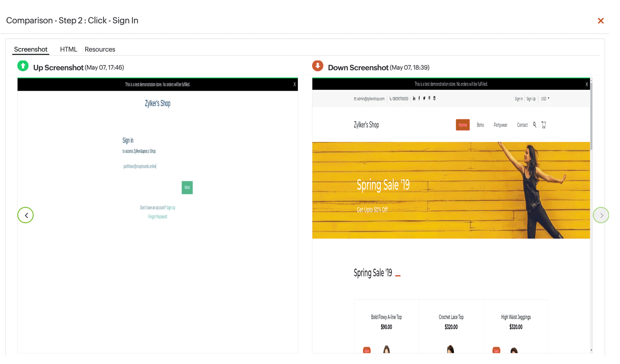The height and width of the screenshot is (364, 620).
Task: Expand the USD currency dropdown
Action: click(x=545, y=99)
